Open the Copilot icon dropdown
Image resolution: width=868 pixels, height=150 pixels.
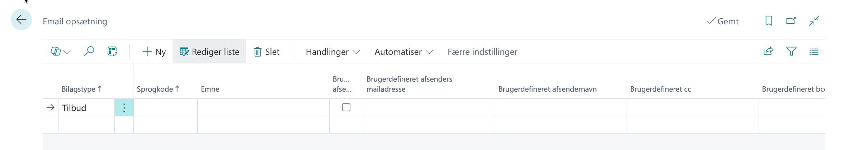pyautogui.click(x=60, y=52)
